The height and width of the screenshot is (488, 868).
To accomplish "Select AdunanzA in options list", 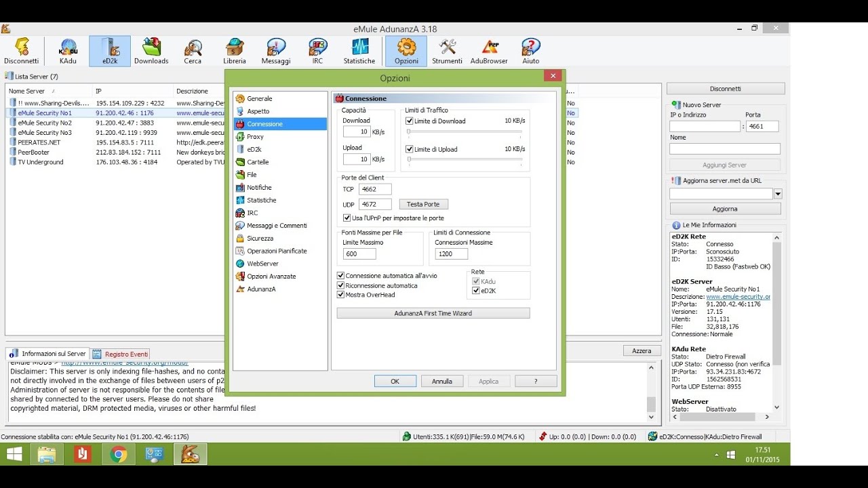I will [261, 289].
